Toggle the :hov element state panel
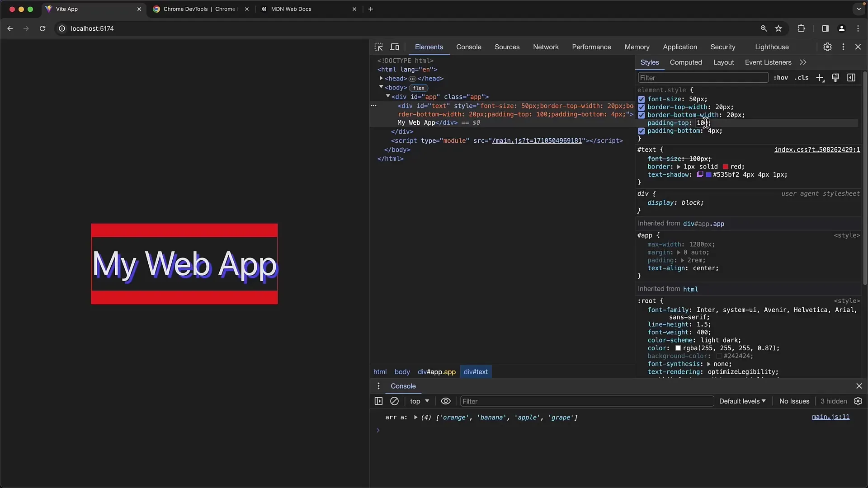 [781, 78]
